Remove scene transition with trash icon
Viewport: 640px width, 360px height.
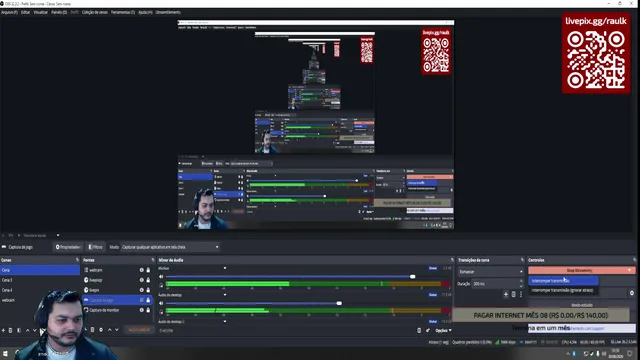tap(513, 294)
